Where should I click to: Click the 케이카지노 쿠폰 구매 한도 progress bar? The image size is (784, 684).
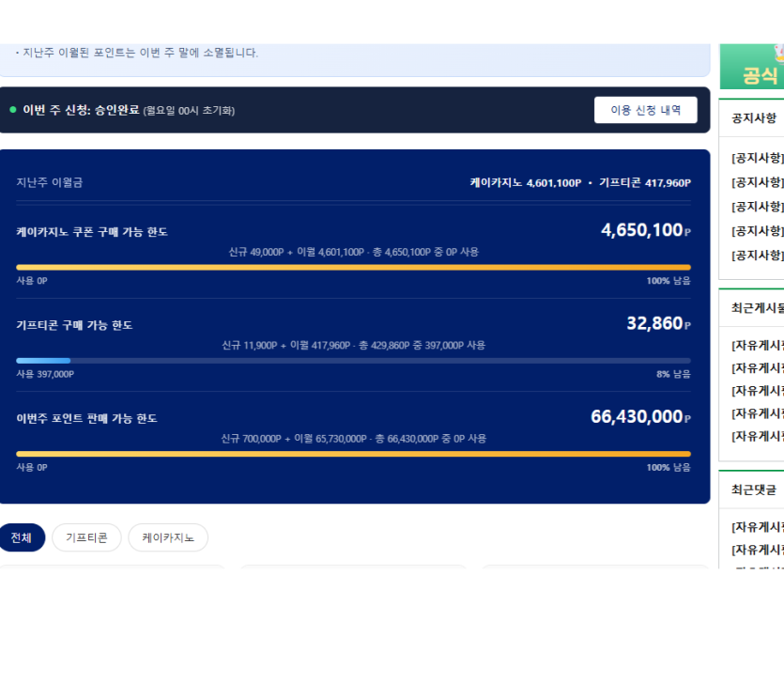coord(353,267)
